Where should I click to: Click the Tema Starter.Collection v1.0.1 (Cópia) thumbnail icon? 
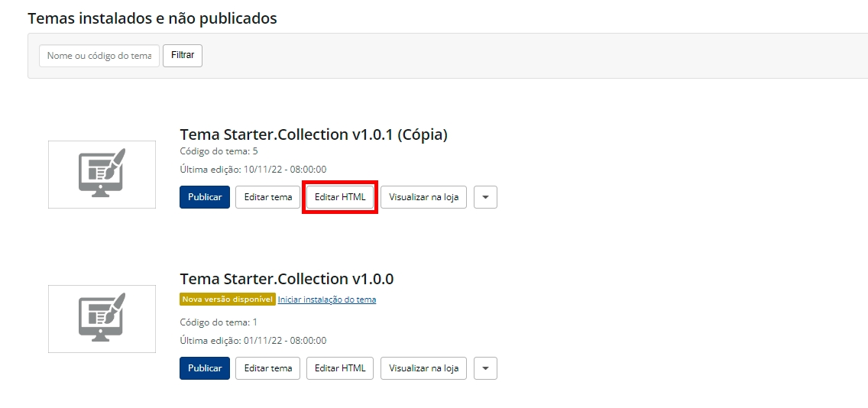click(x=102, y=174)
